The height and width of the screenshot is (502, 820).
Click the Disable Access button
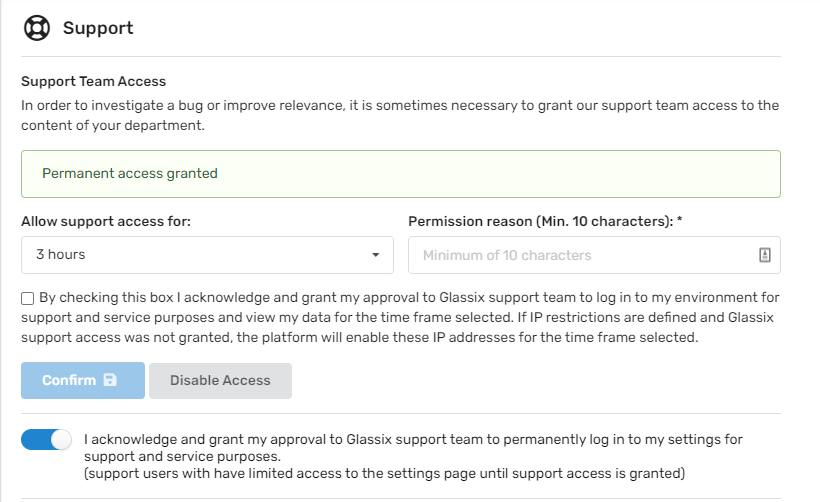pyautogui.click(x=220, y=381)
